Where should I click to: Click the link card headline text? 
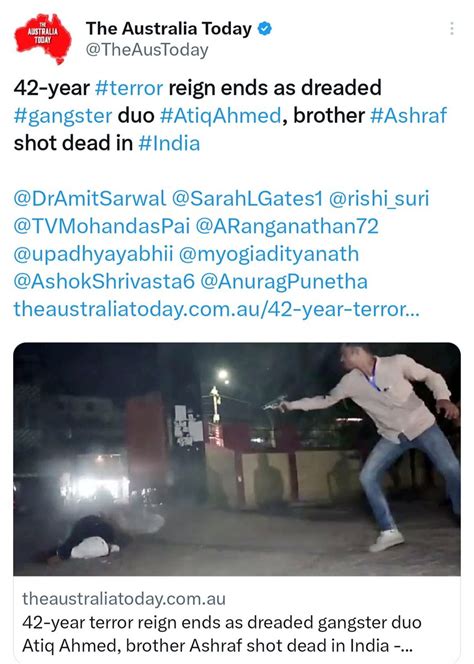tap(222, 634)
